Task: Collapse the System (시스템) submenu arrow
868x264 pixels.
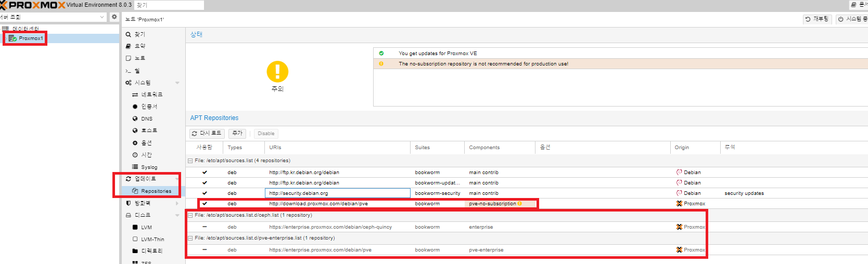Action: [x=177, y=83]
